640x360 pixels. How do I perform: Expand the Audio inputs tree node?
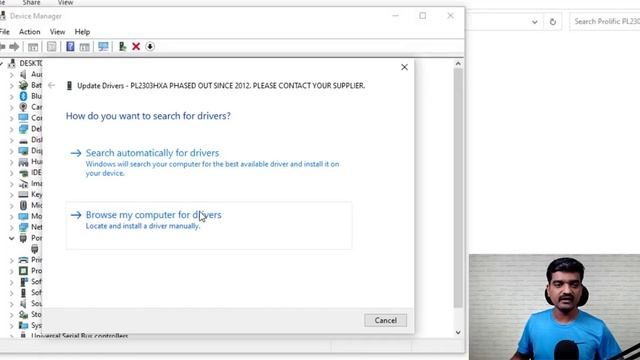[11, 74]
